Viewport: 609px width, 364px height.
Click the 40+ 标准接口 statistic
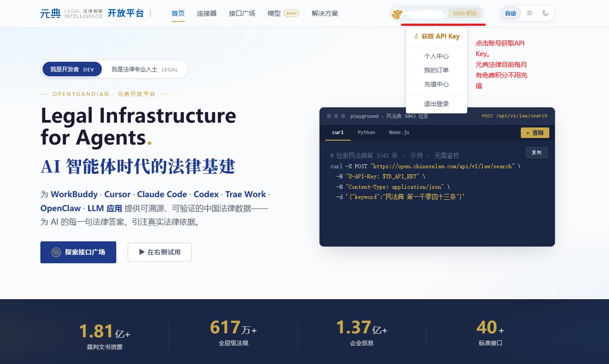click(x=490, y=333)
